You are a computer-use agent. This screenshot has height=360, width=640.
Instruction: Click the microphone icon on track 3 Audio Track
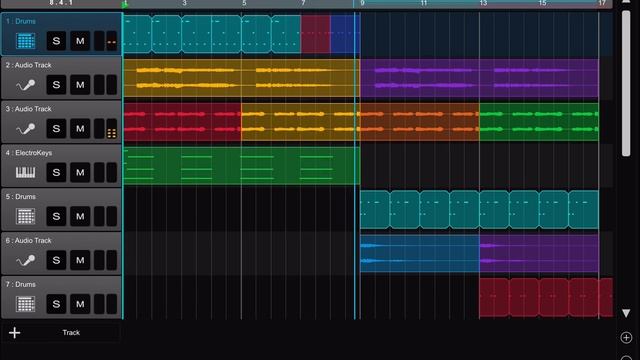(25, 129)
